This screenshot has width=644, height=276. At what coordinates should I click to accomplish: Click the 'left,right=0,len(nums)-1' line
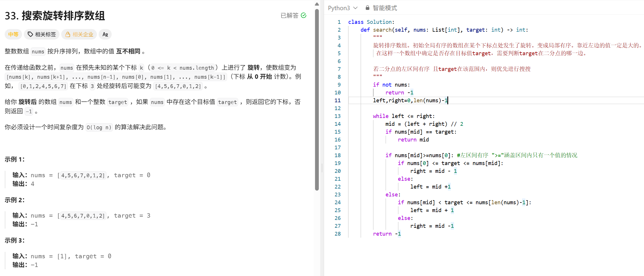coord(410,100)
